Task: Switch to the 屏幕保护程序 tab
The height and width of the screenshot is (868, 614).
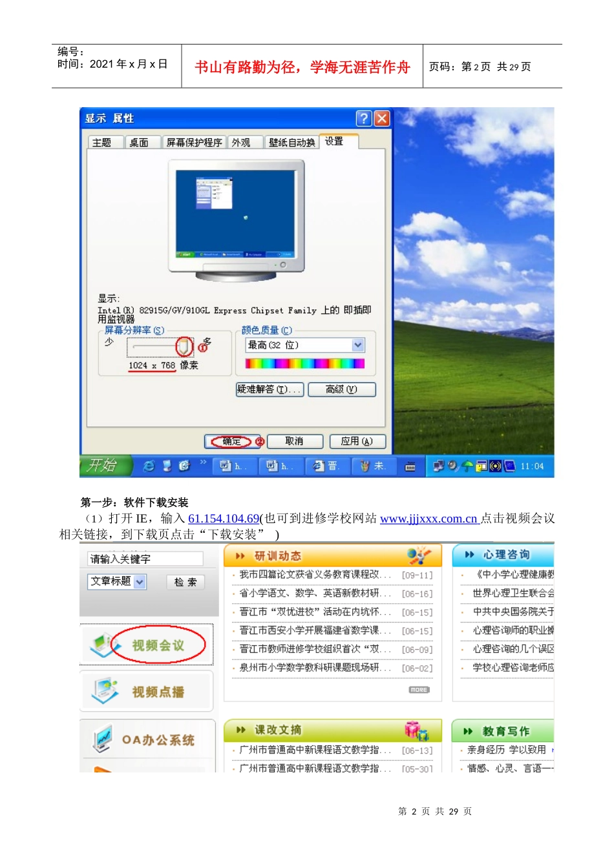Action: [194, 143]
